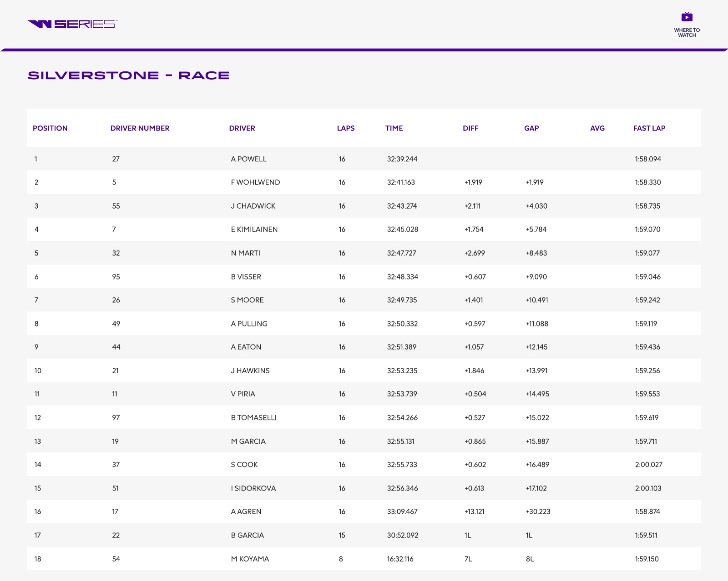The height and width of the screenshot is (581, 728).
Task: Click Moore's time 32:49.735
Action: pyautogui.click(x=402, y=300)
